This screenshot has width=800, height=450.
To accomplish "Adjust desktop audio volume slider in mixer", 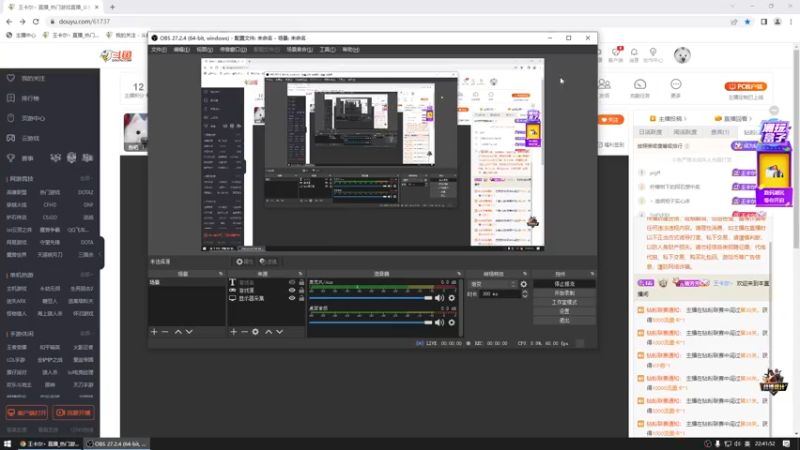I will pos(371,322).
